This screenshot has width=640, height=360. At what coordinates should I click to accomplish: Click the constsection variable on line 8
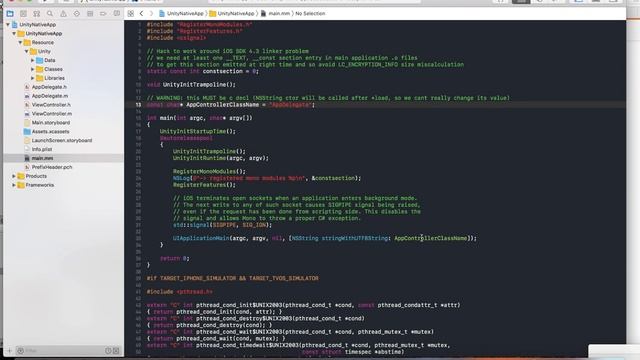223,71
